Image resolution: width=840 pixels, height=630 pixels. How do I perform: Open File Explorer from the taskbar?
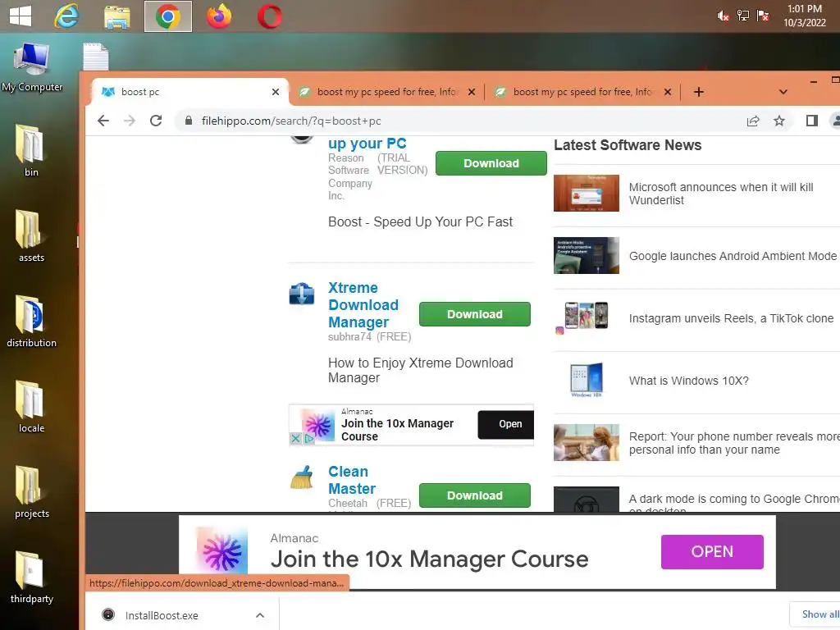coord(116,16)
